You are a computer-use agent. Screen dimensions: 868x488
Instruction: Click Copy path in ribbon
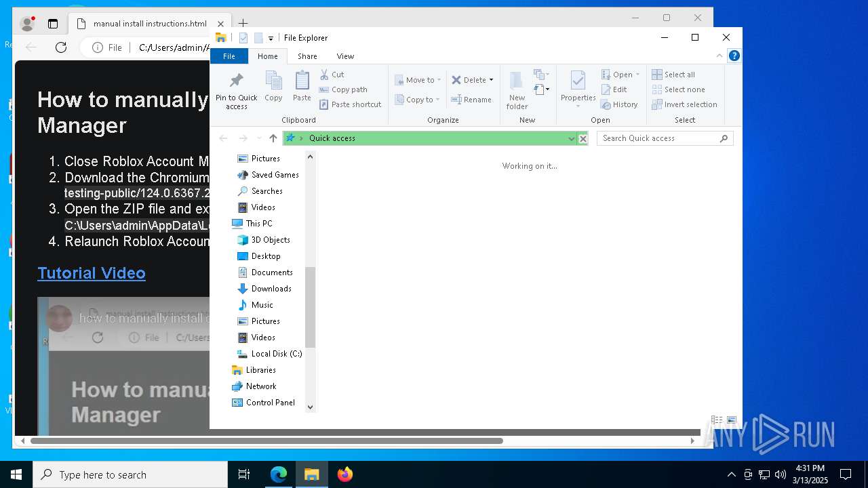[343, 89]
